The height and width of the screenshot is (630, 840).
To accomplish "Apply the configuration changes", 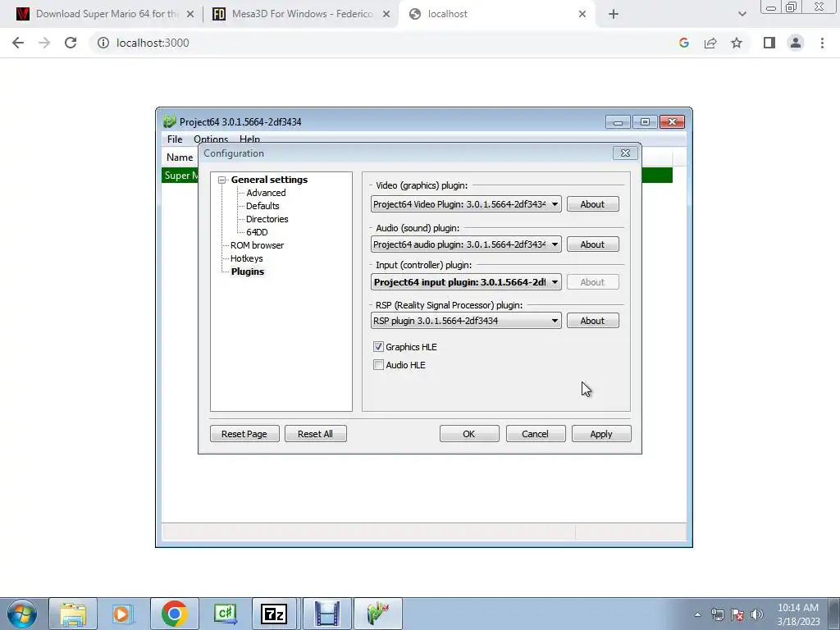I will (x=601, y=433).
